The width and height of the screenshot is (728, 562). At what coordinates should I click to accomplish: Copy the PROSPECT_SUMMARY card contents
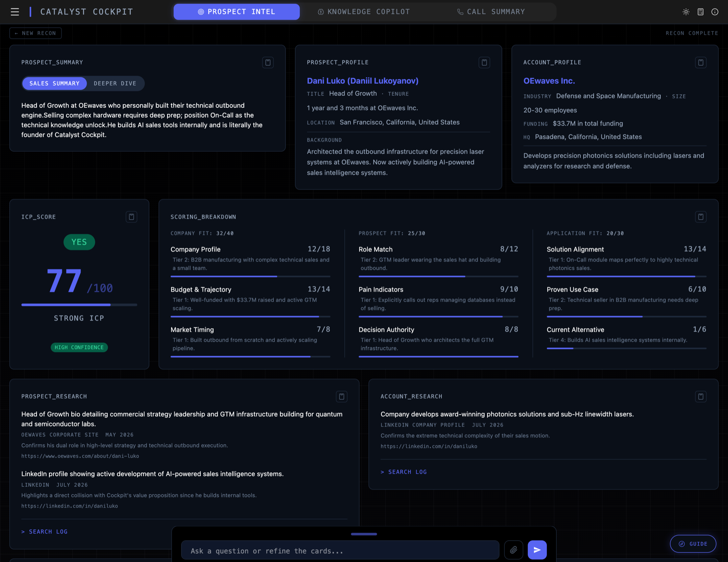tap(268, 62)
